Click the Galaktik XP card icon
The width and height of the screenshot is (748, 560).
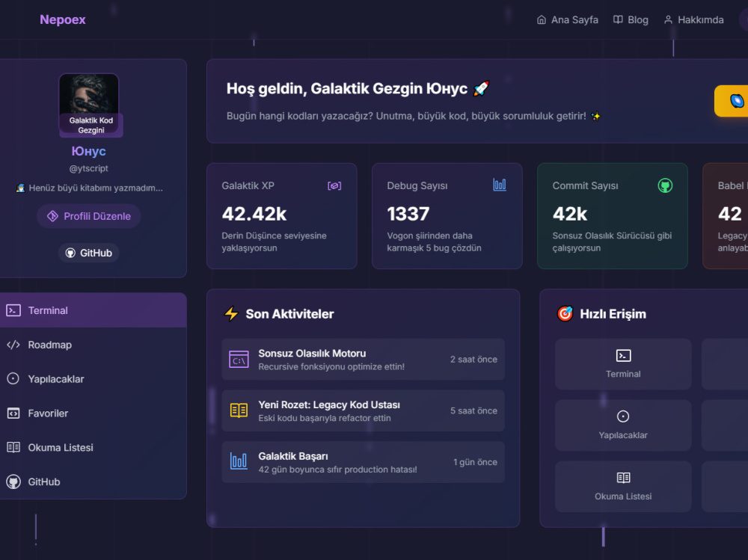334,185
